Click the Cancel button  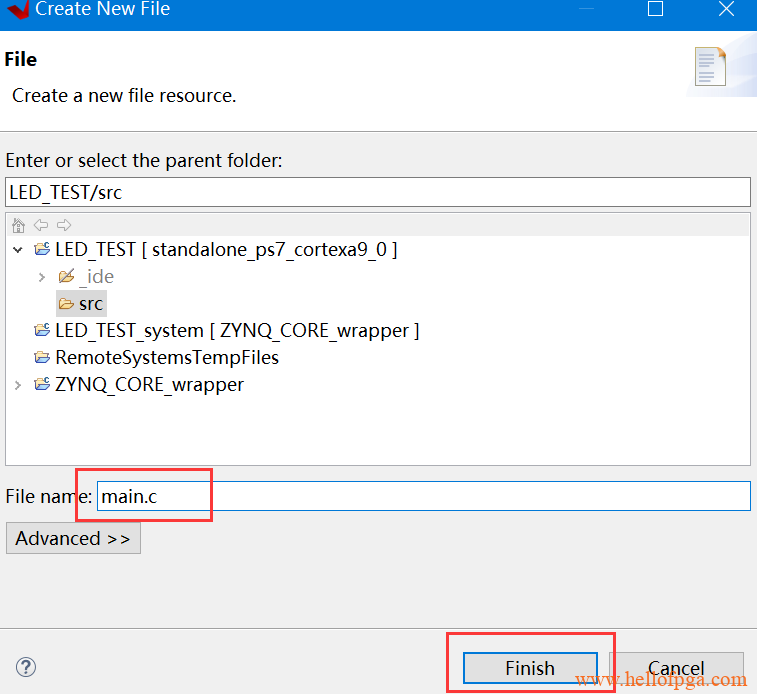676,668
